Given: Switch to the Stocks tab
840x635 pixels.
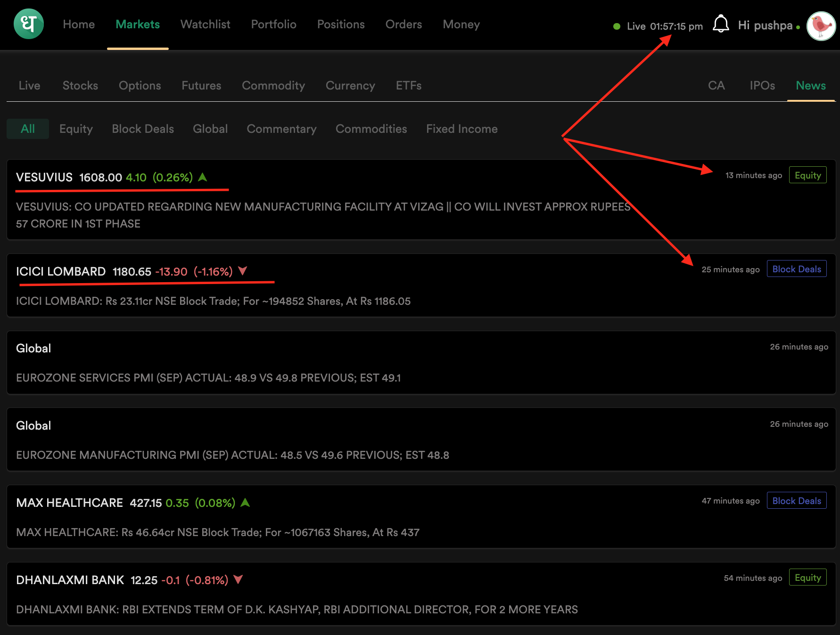Looking at the screenshot, I should pyautogui.click(x=80, y=85).
